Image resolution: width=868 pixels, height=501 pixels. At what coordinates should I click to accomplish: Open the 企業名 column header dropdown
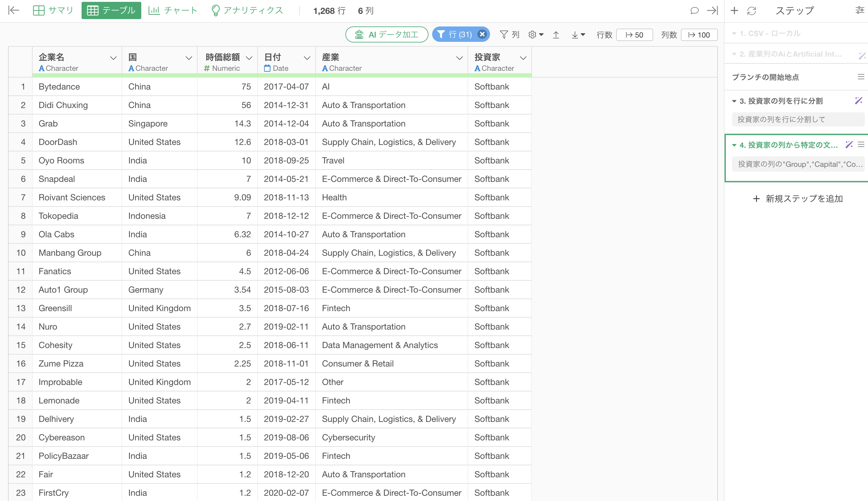(x=113, y=58)
